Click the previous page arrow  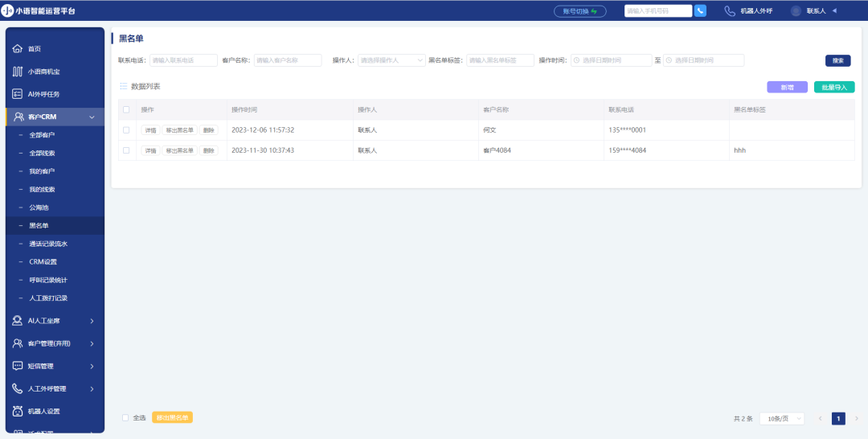821,419
